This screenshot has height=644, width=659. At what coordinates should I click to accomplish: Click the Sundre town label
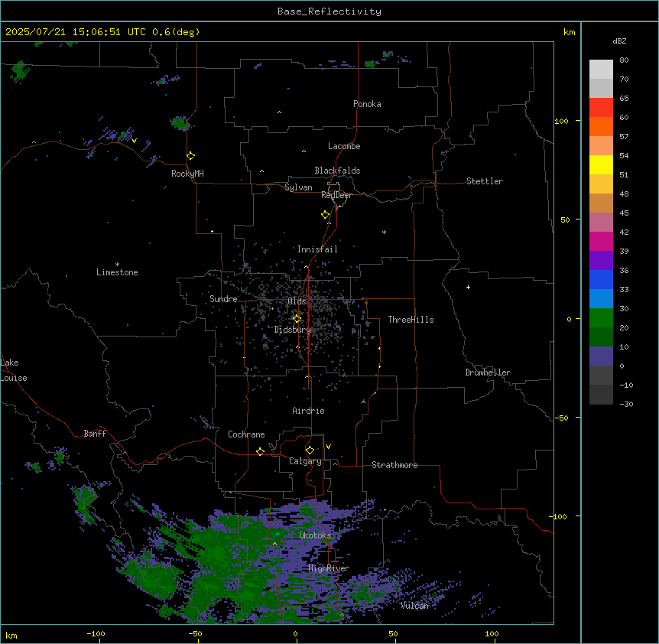(223, 299)
